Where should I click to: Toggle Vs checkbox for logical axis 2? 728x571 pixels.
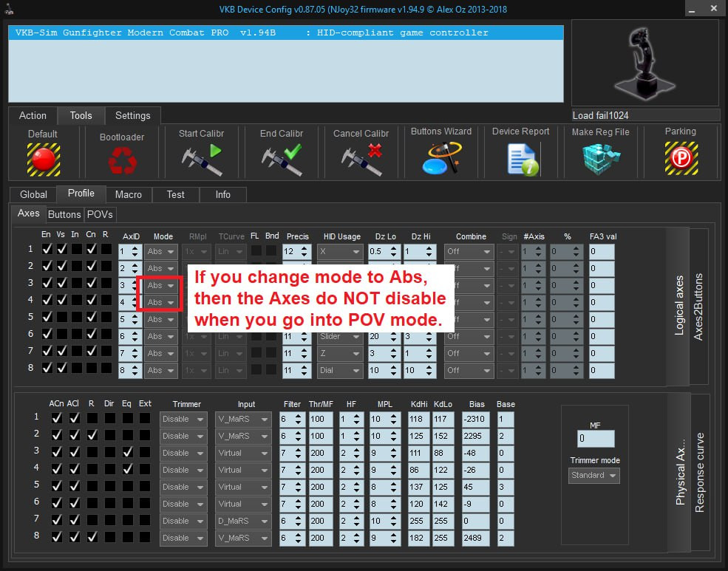click(x=61, y=266)
